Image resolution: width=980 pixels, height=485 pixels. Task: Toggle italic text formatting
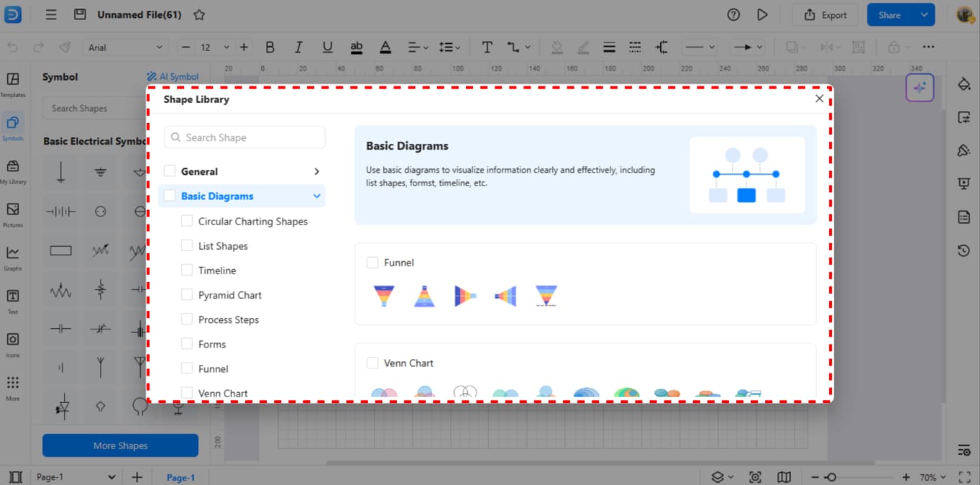[x=298, y=47]
